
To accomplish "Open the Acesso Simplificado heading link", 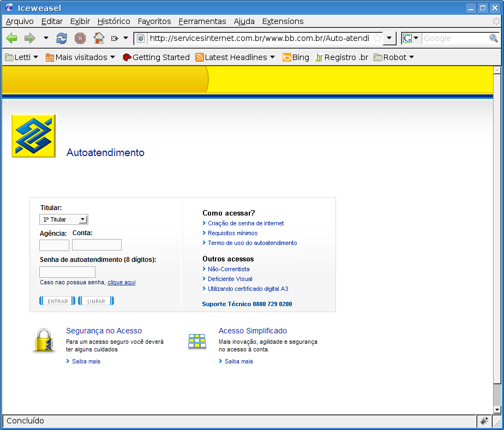I will (x=253, y=331).
